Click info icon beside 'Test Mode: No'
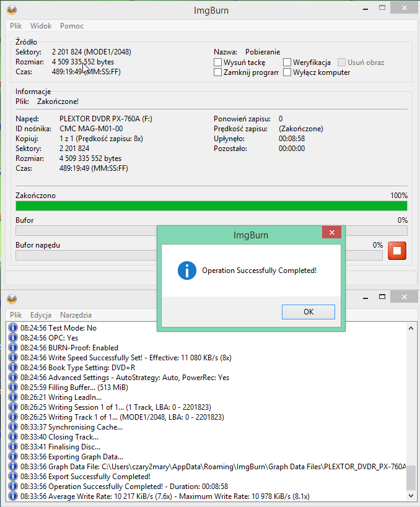The height and width of the screenshot is (507, 420). click(x=13, y=328)
